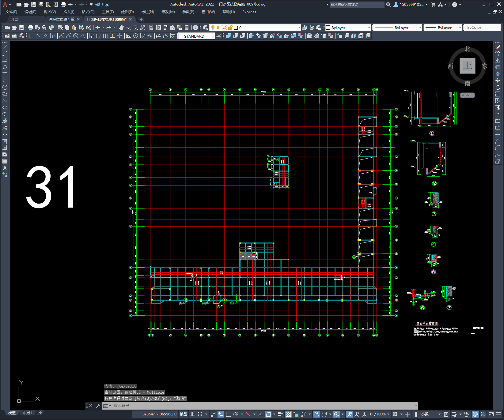Select the Line tool in draw toolbar
Viewport: 504px width, 420px height.
[5, 47]
